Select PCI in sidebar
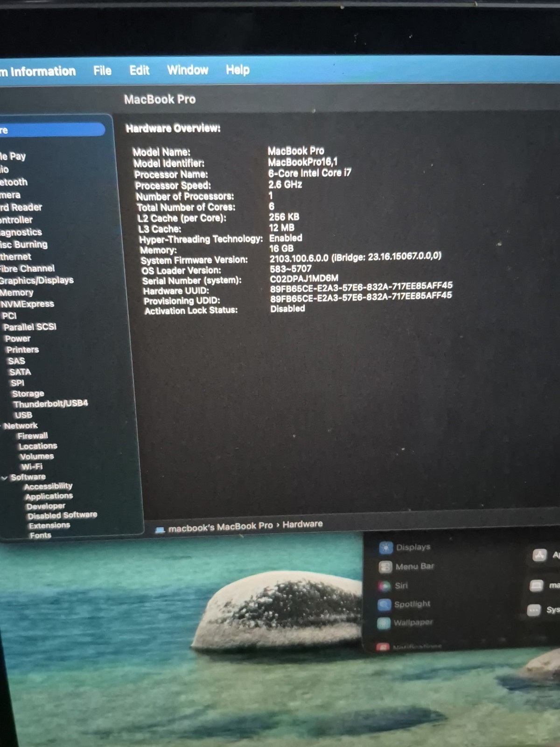The height and width of the screenshot is (747, 560). point(9,316)
